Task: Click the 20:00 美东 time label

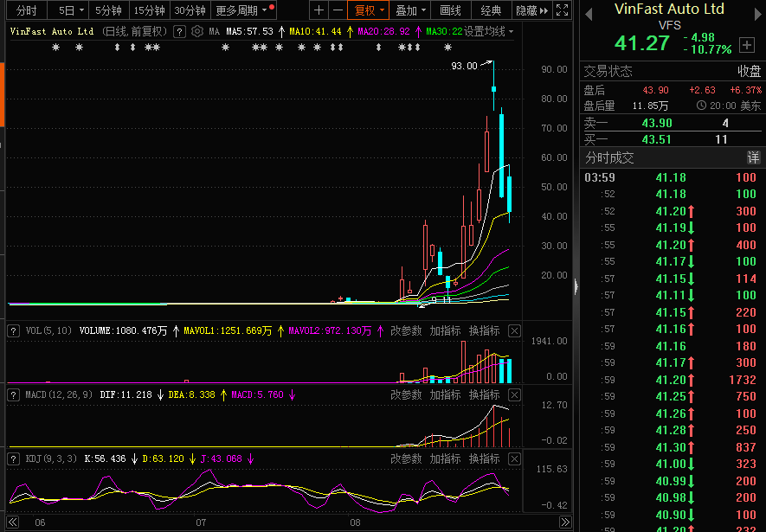Action: click(735, 106)
